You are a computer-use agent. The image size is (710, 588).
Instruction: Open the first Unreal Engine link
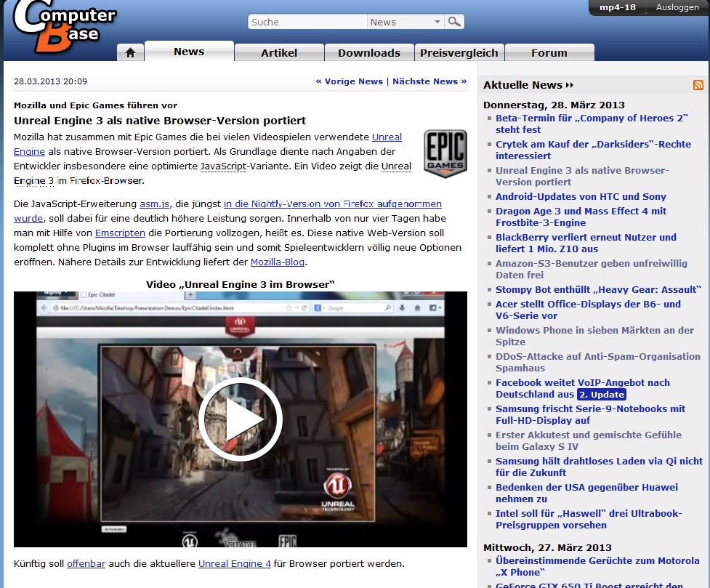pyautogui.click(x=387, y=137)
